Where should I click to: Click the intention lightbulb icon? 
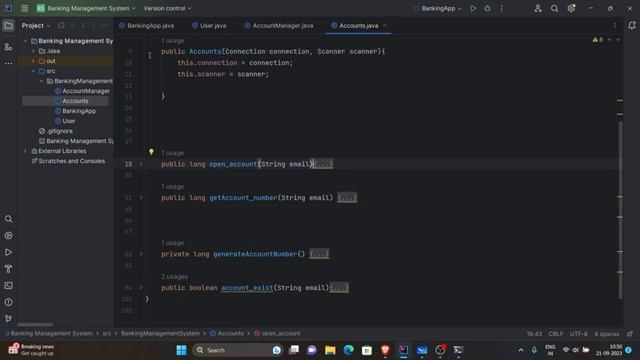151,152
